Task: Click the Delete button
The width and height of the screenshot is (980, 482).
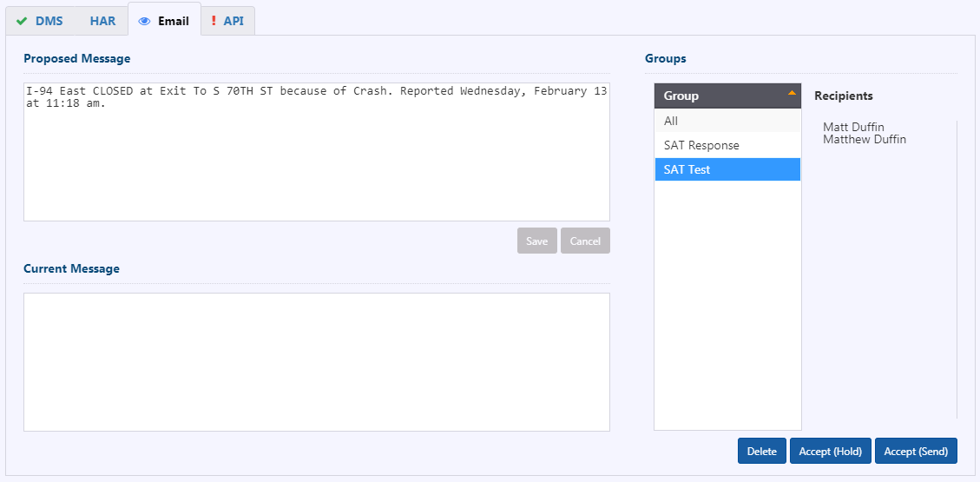Action: [762, 451]
